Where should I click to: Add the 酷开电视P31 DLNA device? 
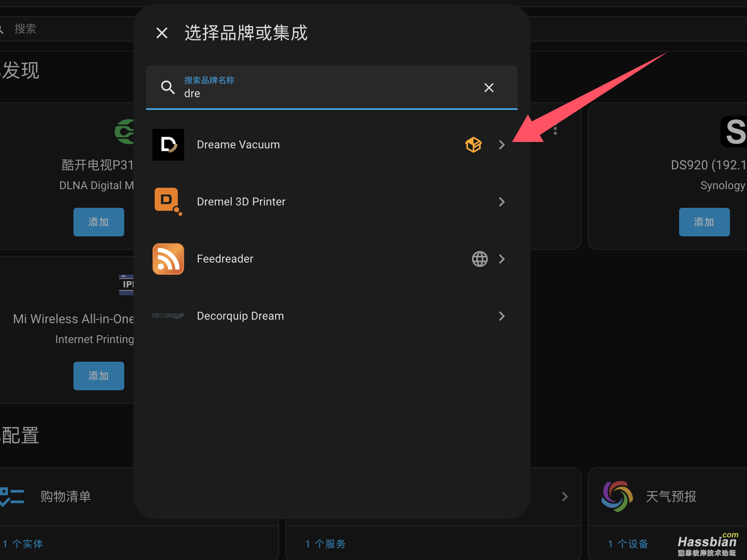click(x=99, y=222)
